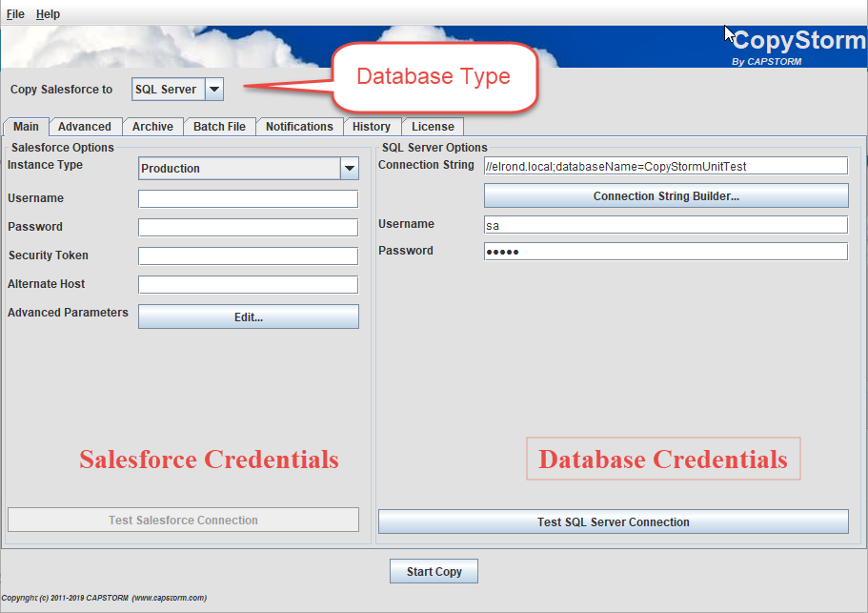The image size is (868, 613).
Task: Click the Security Token label
Action: 49,255
